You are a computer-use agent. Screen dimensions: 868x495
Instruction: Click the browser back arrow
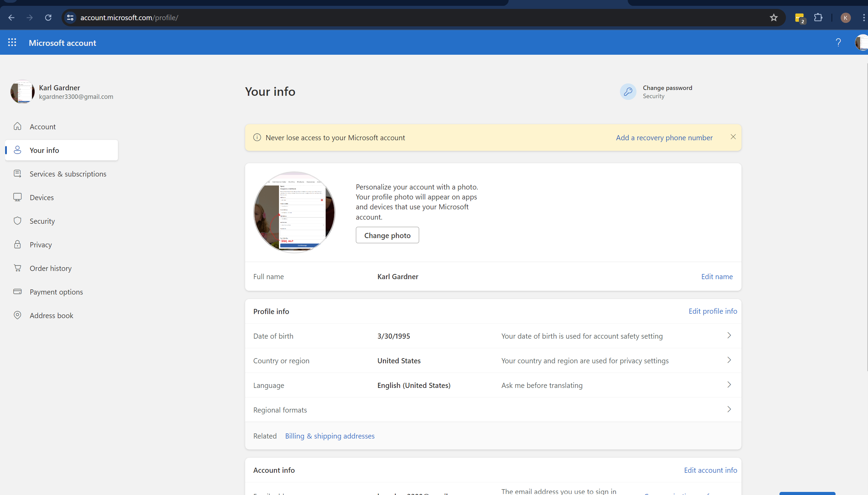(11, 17)
